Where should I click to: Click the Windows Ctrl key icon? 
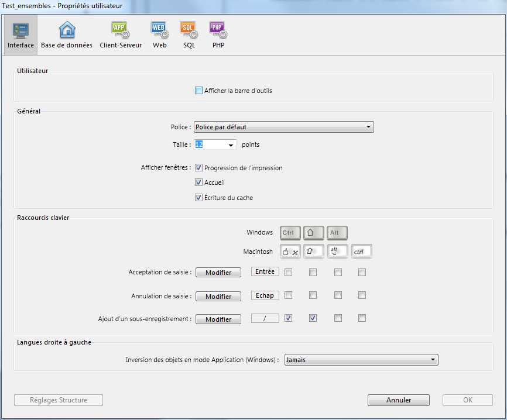(x=290, y=233)
